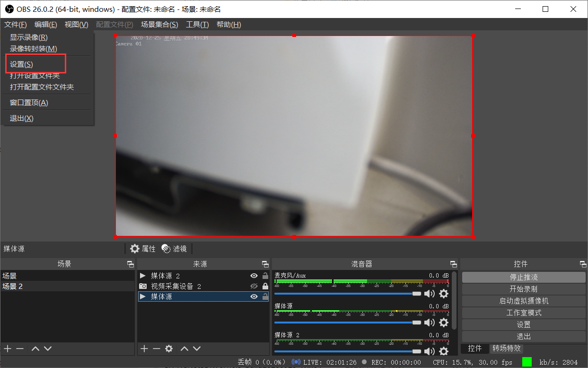Remove selected source with minus icon

(157, 349)
